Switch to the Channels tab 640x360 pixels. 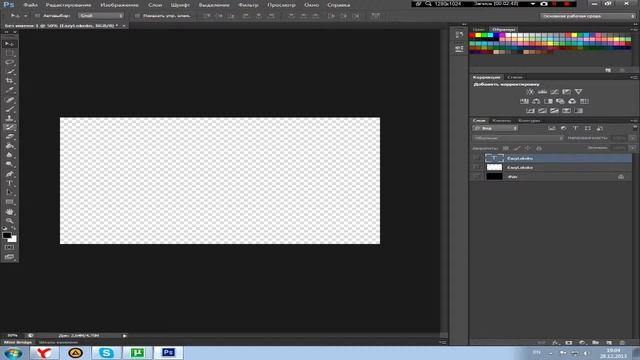tap(501, 121)
